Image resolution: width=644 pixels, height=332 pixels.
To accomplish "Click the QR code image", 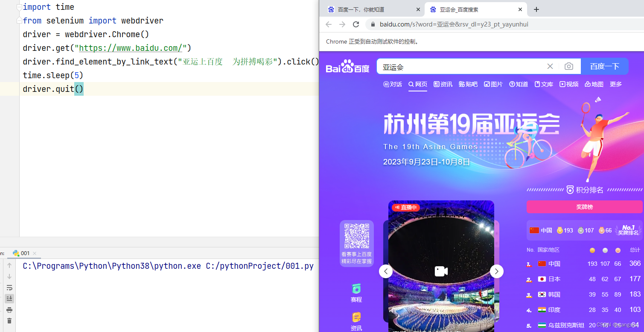I will [357, 236].
